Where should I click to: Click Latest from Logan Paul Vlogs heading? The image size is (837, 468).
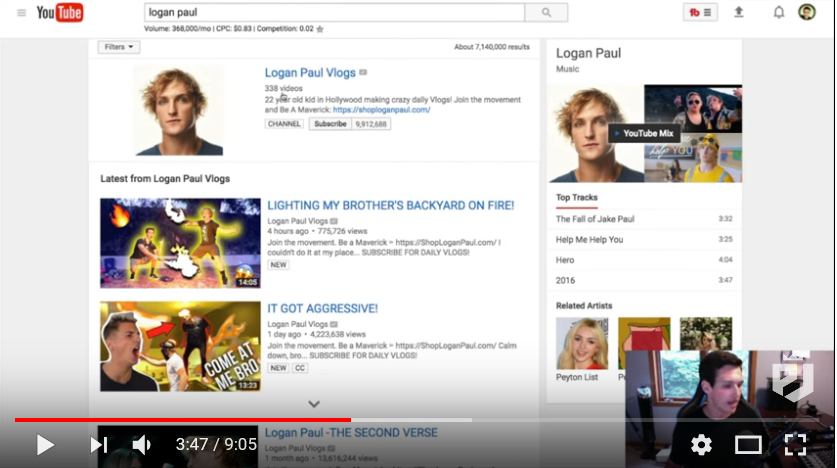pos(165,179)
